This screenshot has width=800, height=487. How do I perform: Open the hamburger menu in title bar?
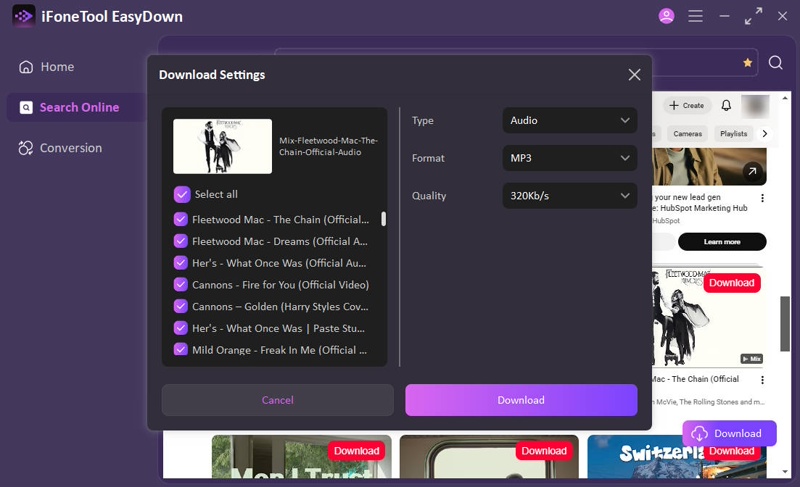click(695, 16)
